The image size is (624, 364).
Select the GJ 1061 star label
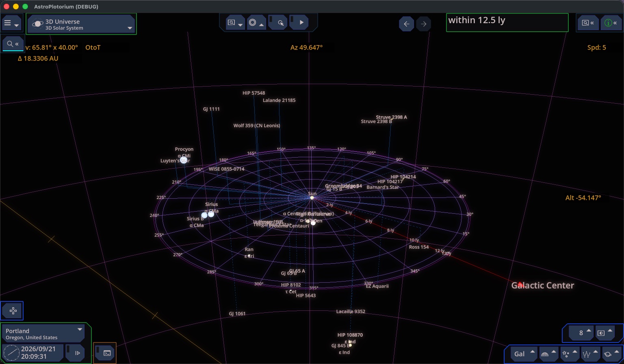(x=237, y=314)
